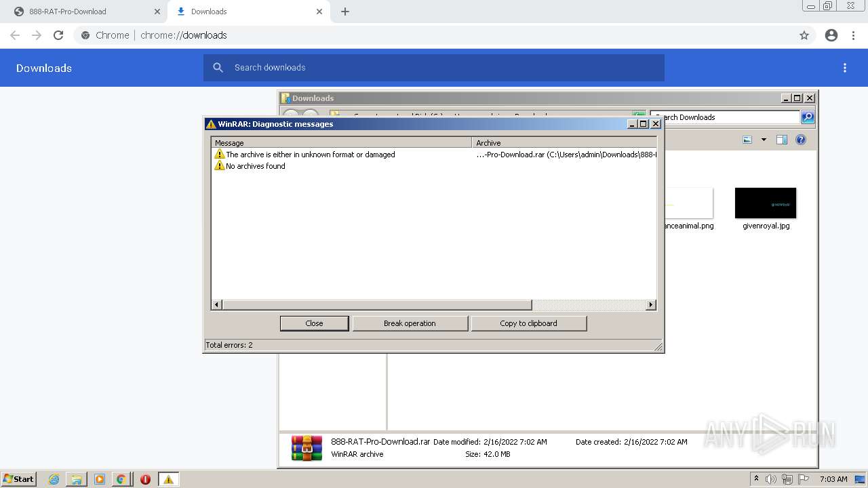Sort by the Message column header
Image resolution: width=868 pixels, height=488 pixels.
pos(342,142)
